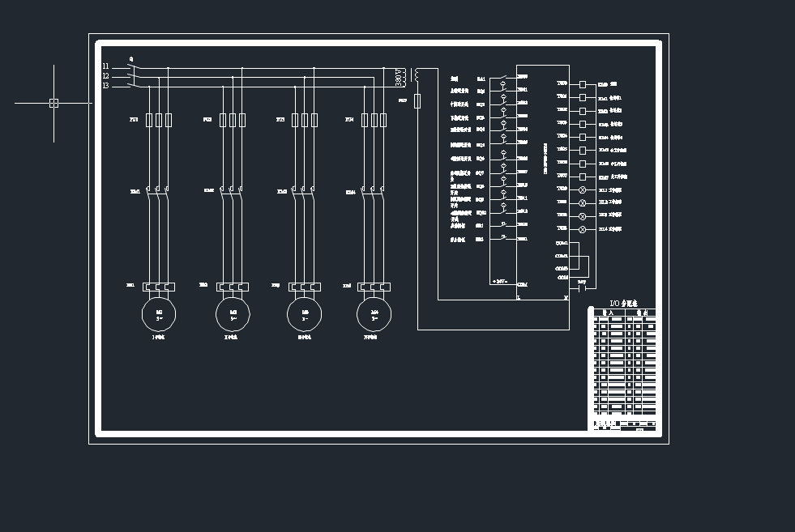Select the 380V transformer label
Viewport: 795px width, 532px height.
coord(399,78)
